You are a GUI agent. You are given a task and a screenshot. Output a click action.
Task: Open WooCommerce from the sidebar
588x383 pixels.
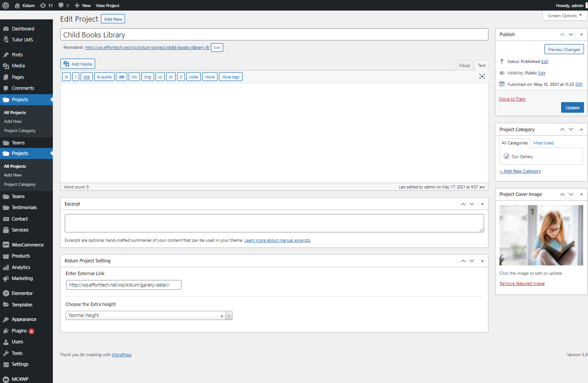[27, 245]
